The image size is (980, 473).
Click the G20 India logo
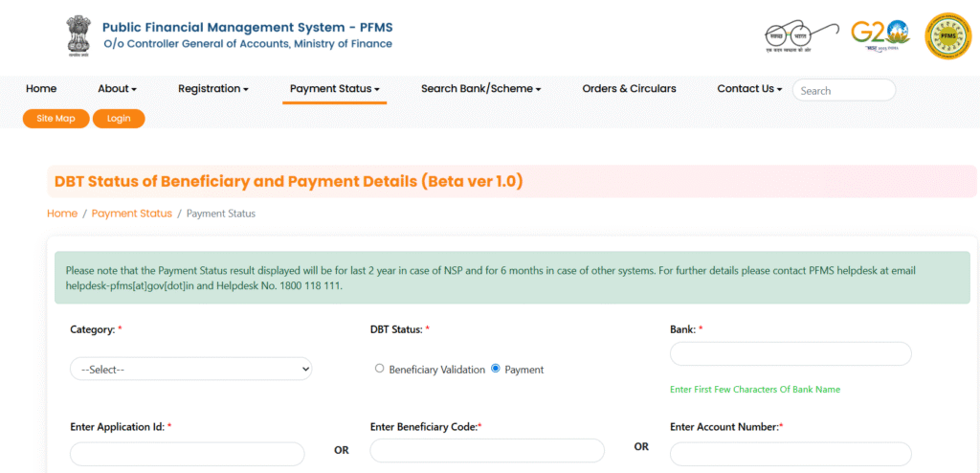pos(880,36)
